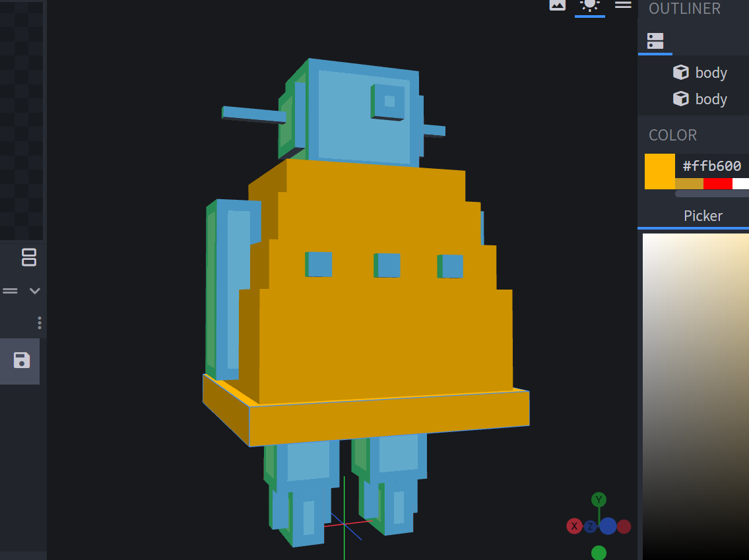Open the background image settings icon

point(558,5)
